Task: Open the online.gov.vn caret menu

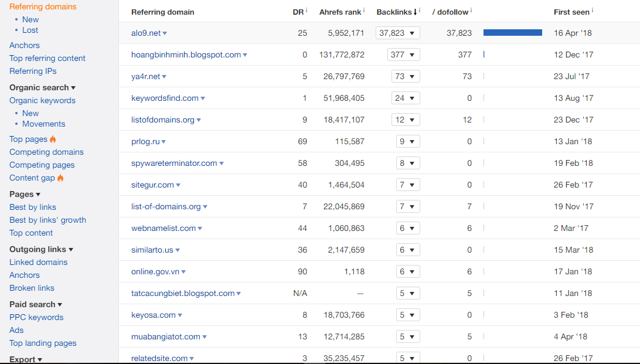Action: [183, 272]
